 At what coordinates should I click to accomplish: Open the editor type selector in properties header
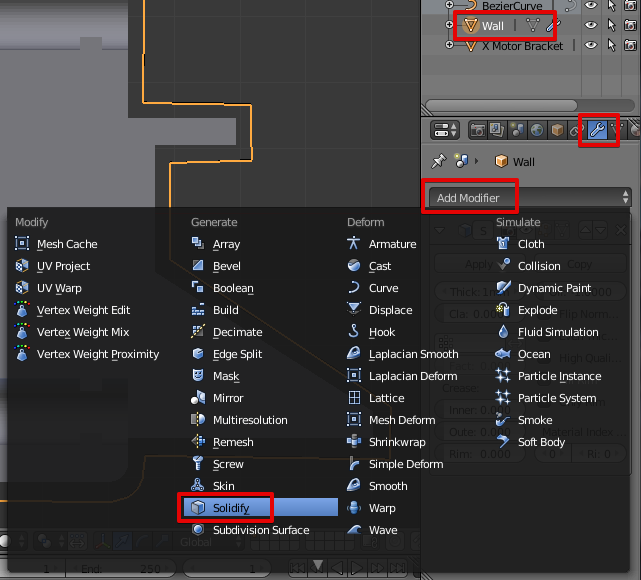(x=444, y=131)
